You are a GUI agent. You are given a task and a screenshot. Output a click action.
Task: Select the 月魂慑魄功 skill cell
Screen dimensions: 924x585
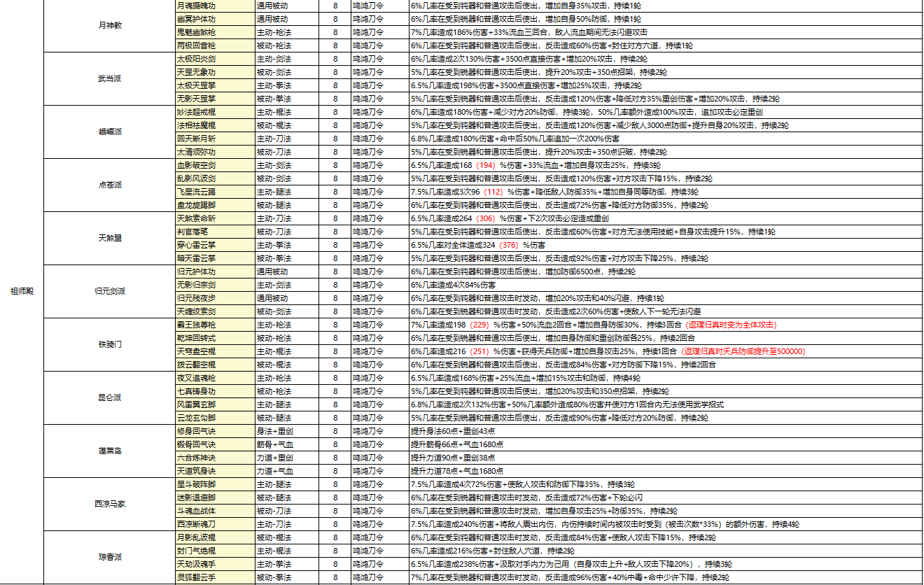coord(215,6)
